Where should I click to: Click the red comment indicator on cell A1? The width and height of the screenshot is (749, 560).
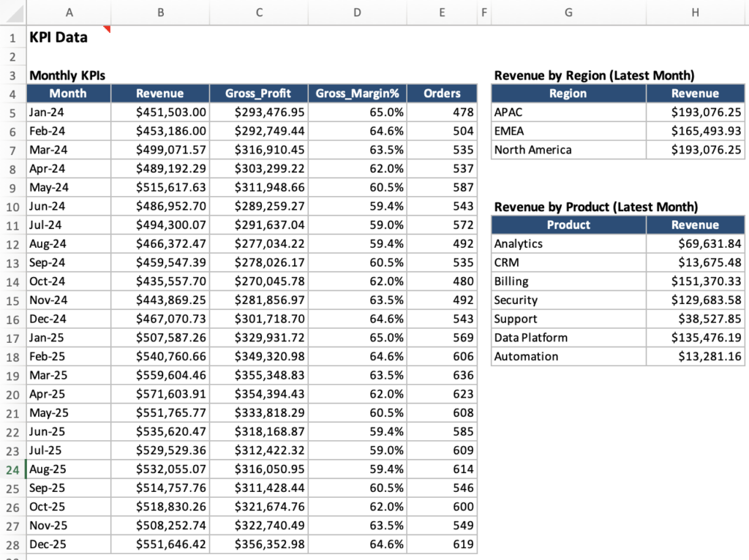click(x=107, y=29)
